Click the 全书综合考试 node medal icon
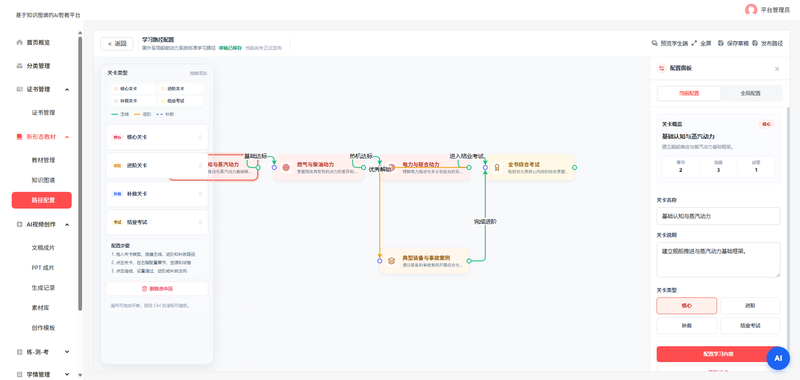The height and width of the screenshot is (380, 800). click(497, 167)
